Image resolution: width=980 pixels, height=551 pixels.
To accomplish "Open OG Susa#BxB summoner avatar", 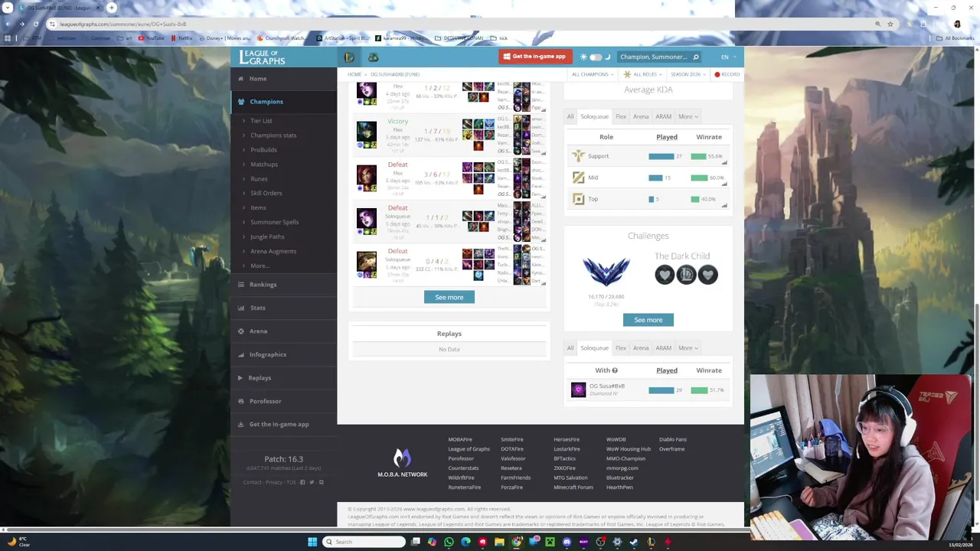I will (579, 390).
